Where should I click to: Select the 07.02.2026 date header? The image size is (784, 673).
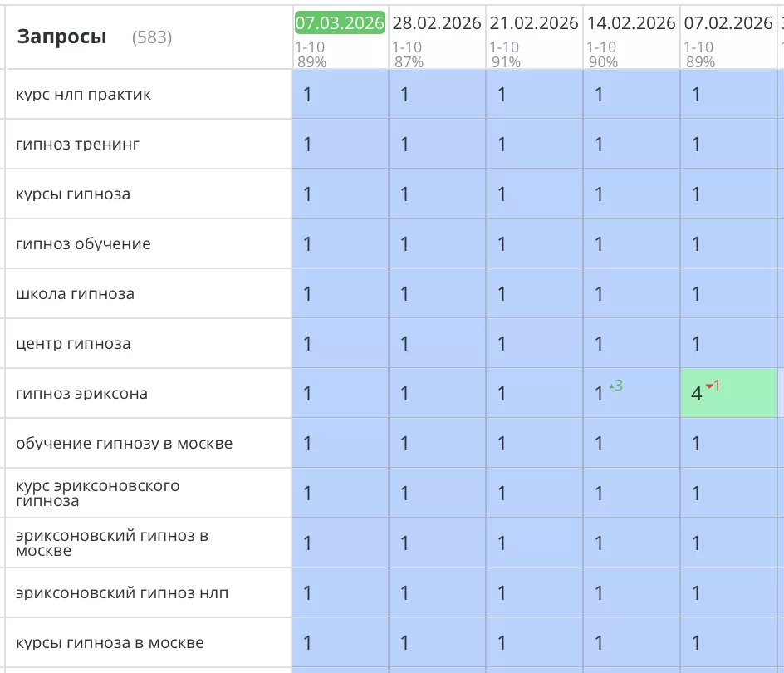click(x=728, y=23)
